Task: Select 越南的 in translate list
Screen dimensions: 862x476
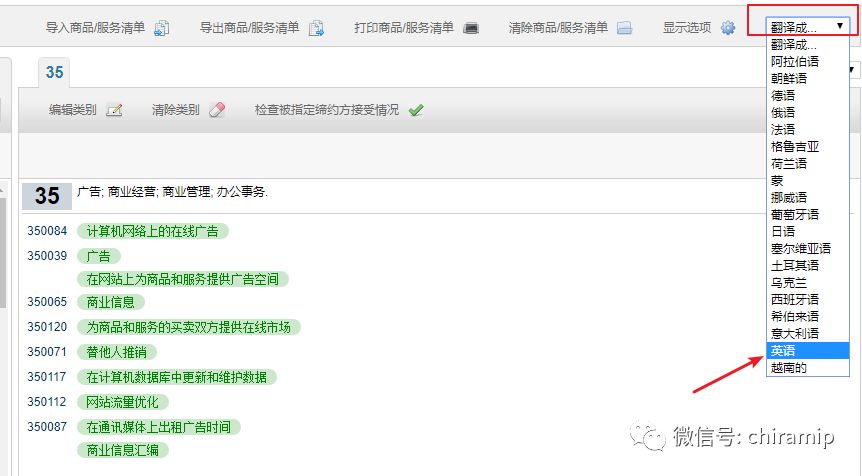Action: coord(807,368)
